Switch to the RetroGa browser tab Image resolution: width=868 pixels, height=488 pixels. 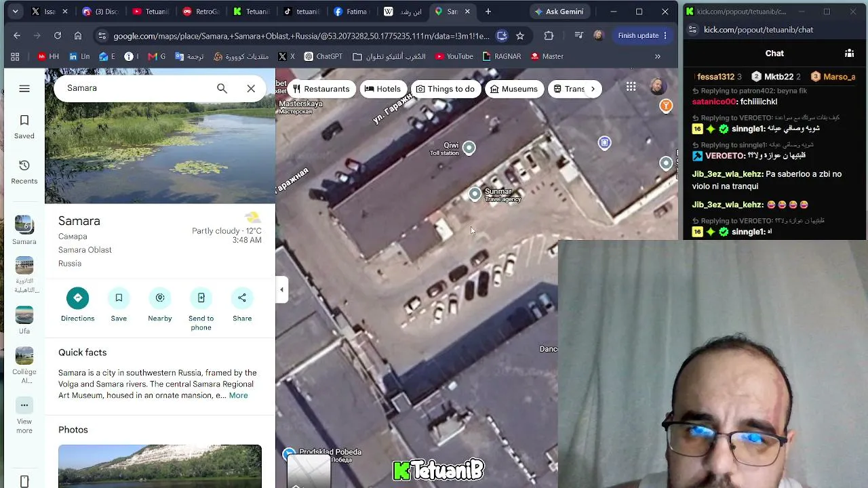click(x=202, y=12)
